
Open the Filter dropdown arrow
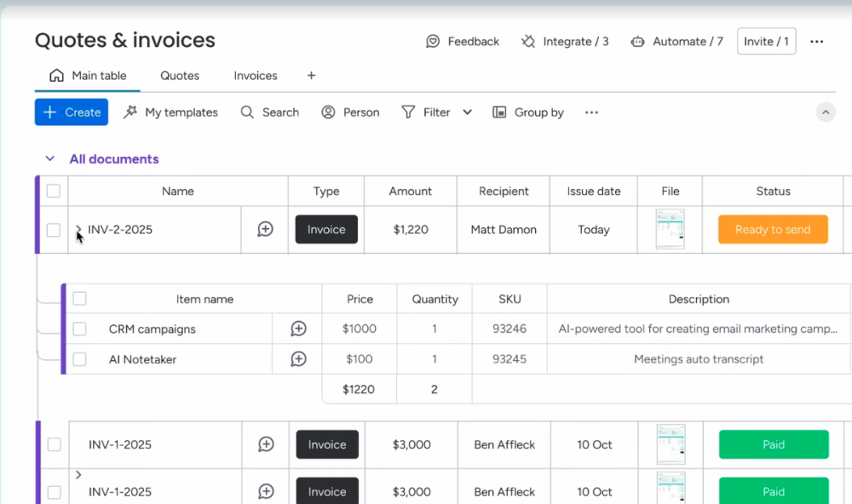(467, 112)
